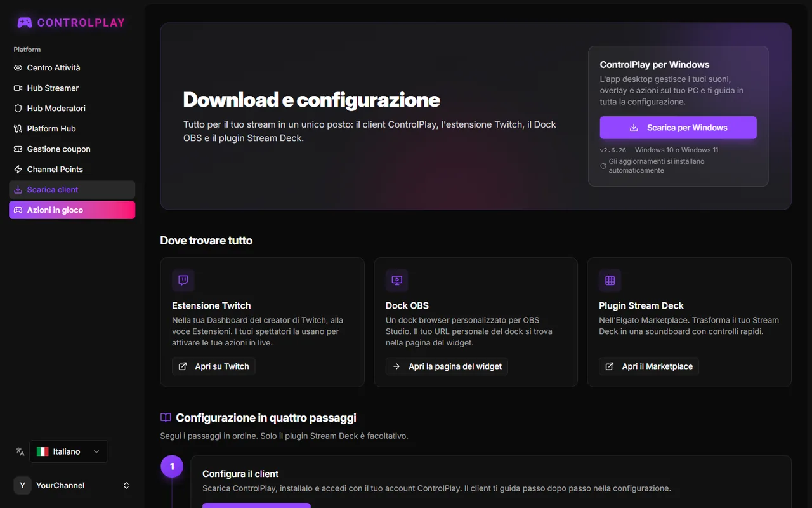Click the Platform Hub sidebar icon
The width and height of the screenshot is (812, 508).
18,129
